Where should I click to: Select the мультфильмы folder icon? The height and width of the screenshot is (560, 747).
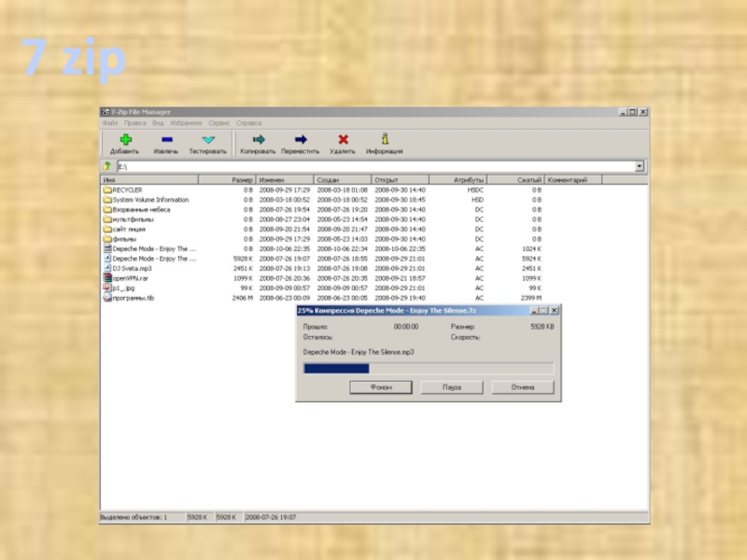pyautogui.click(x=107, y=219)
